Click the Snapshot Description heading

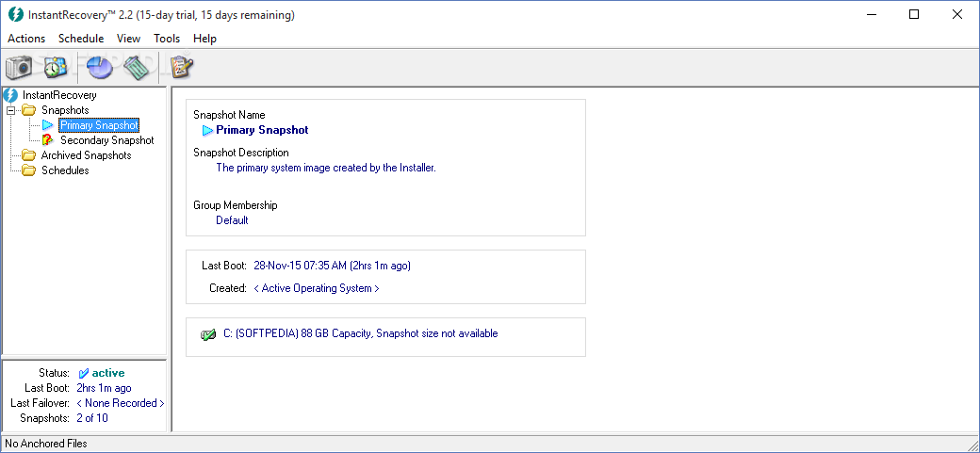tap(241, 153)
